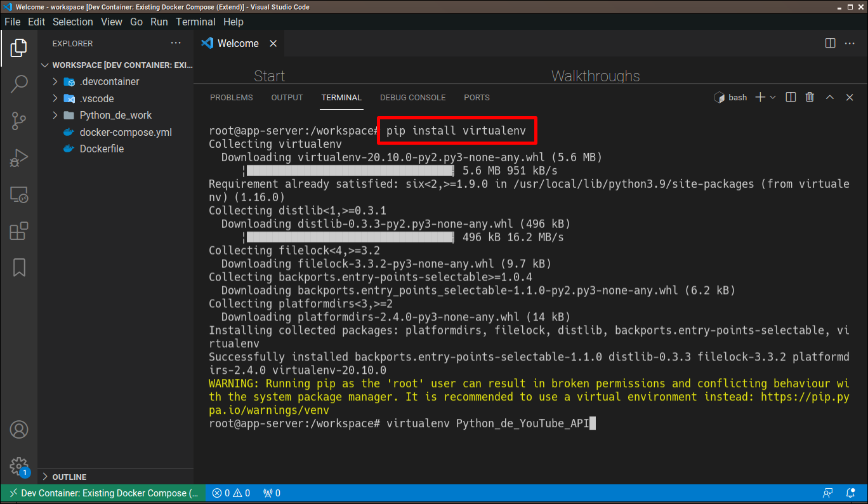Image resolution: width=868 pixels, height=504 pixels.
Task: Open the Terminal menu
Action: (x=195, y=22)
